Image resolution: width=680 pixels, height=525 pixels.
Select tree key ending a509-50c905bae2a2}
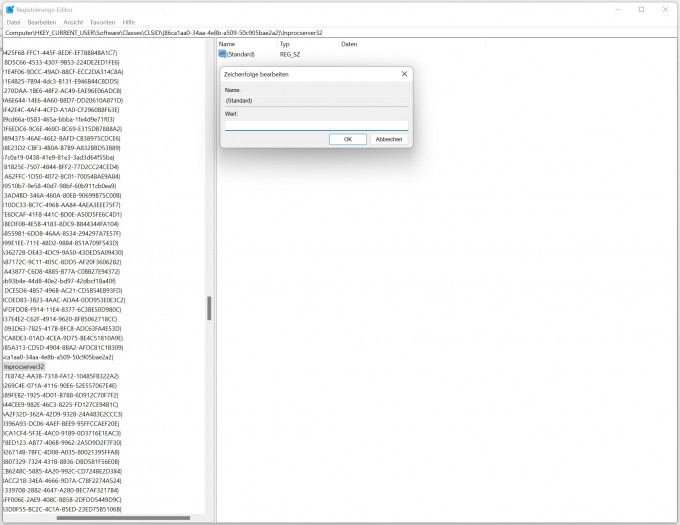pyautogui.click(x=59, y=357)
